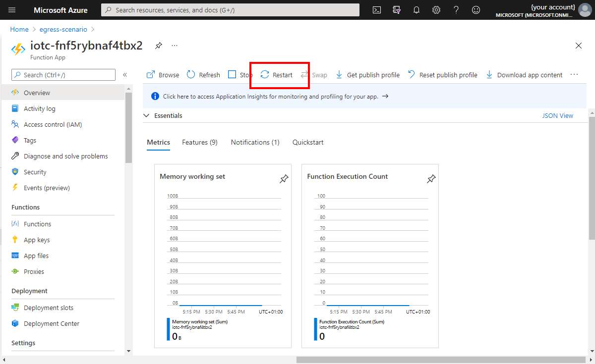The height and width of the screenshot is (364, 595).
Task: Restart the function app
Action: pyautogui.click(x=277, y=75)
